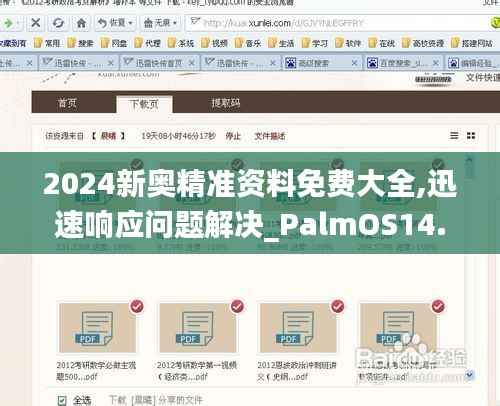Screen dimensions: 500x406
Task: Open the 生活 bookmarks folder
Action: click(282, 43)
